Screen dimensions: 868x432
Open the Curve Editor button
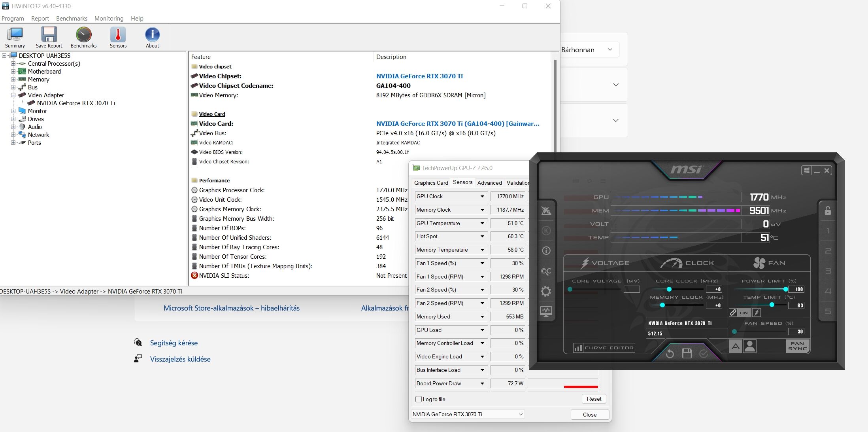click(604, 348)
